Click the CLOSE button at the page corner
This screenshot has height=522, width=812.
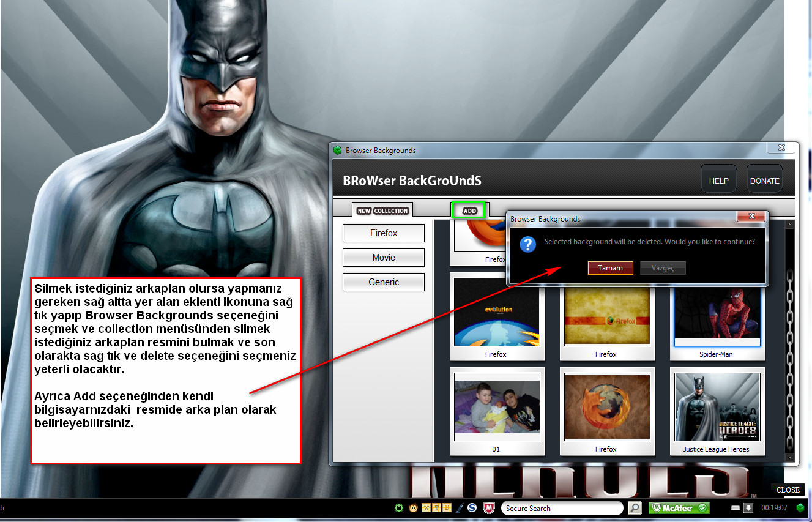(x=788, y=490)
